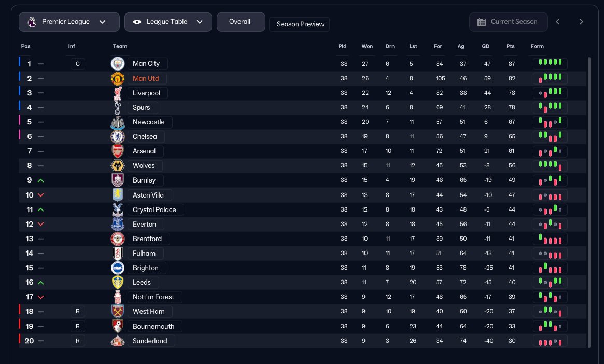Open the Season Preview tab

pos(299,24)
